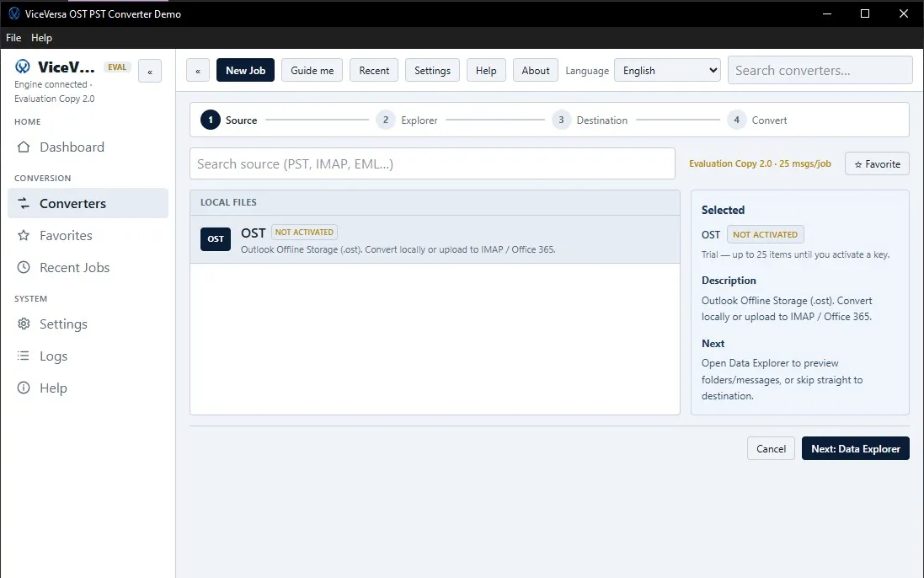This screenshot has height=578, width=924.
Task: Click the Help toolbar button
Action: pos(486,70)
